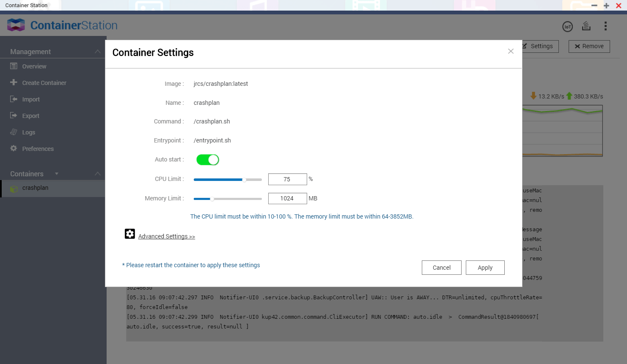The width and height of the screenshot is (627, 364).
Task: Apply the container settings
Action: tap(485, 268)
